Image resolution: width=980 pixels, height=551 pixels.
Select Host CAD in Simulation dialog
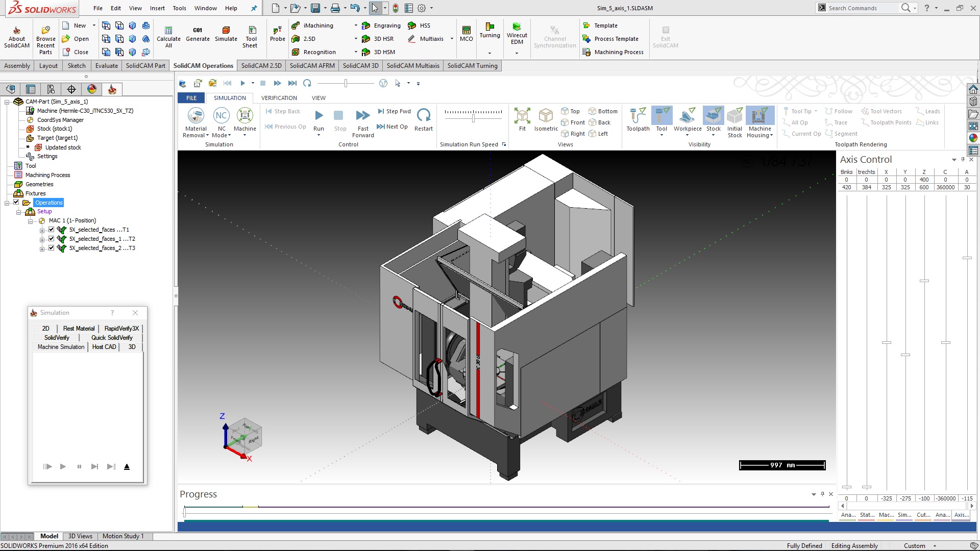104,347
